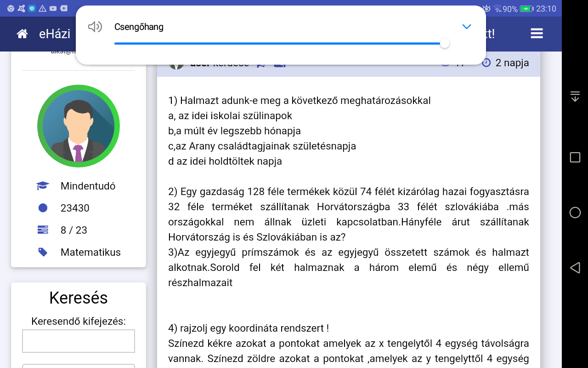The image size is (588, 368).
Task: Click the eHázi site title
Action: click(x=55, y=34)
